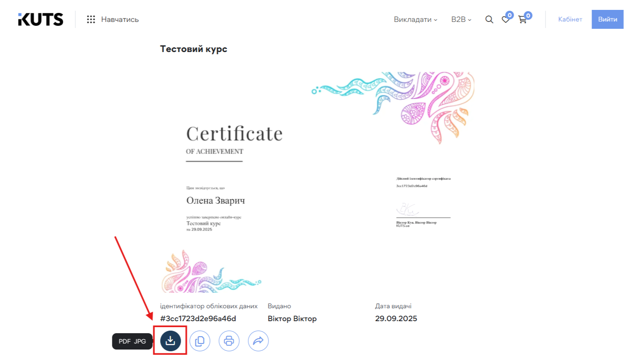
Task: Print the certificate using the printer icon
Action: pos(229,341)
